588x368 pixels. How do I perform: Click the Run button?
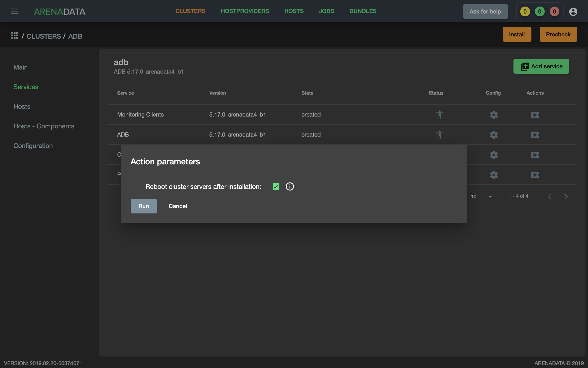(144, 206)
